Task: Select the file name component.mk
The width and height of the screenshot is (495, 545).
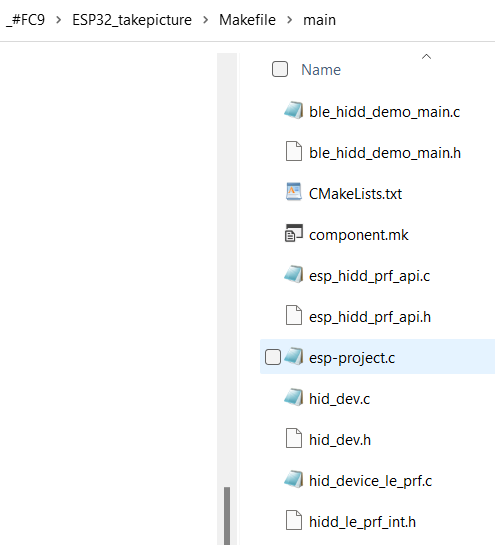Action: tap(358, 235)
